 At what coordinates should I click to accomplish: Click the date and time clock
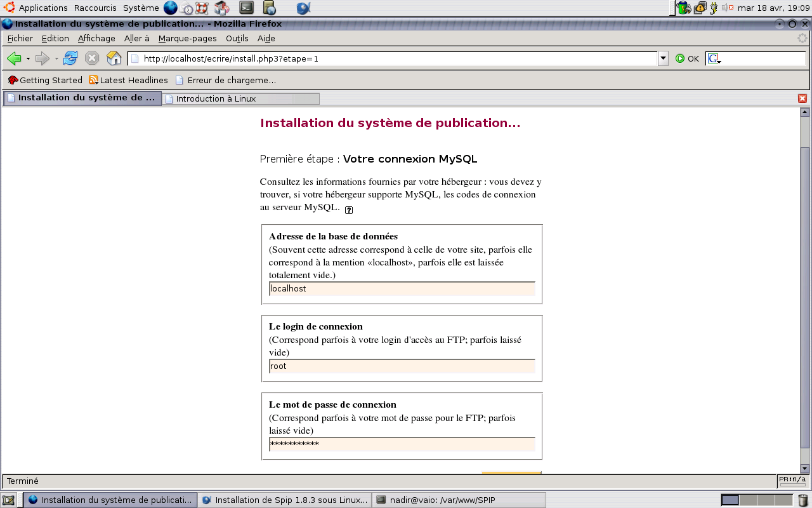[x=773, y=8]
